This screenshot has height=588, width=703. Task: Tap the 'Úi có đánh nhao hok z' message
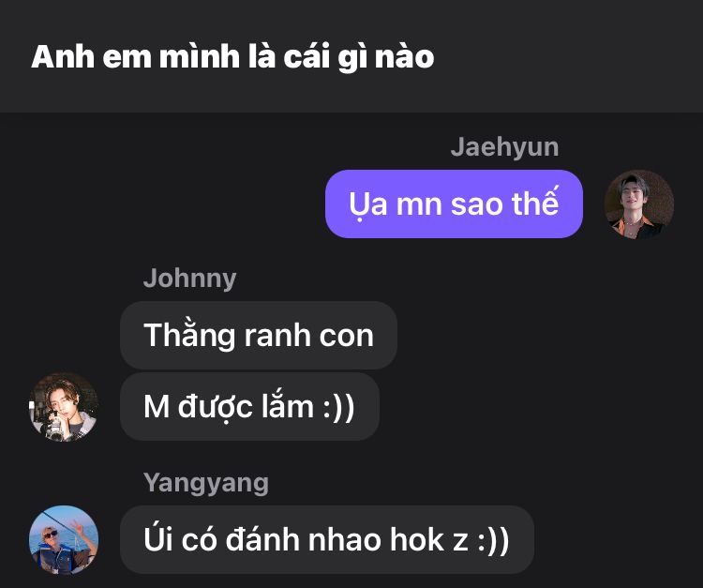point(327,539)
